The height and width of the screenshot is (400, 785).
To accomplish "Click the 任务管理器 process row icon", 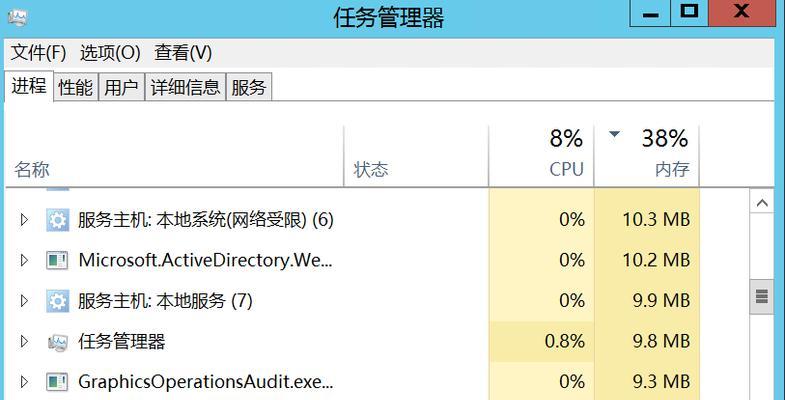I will pos(57,342).
